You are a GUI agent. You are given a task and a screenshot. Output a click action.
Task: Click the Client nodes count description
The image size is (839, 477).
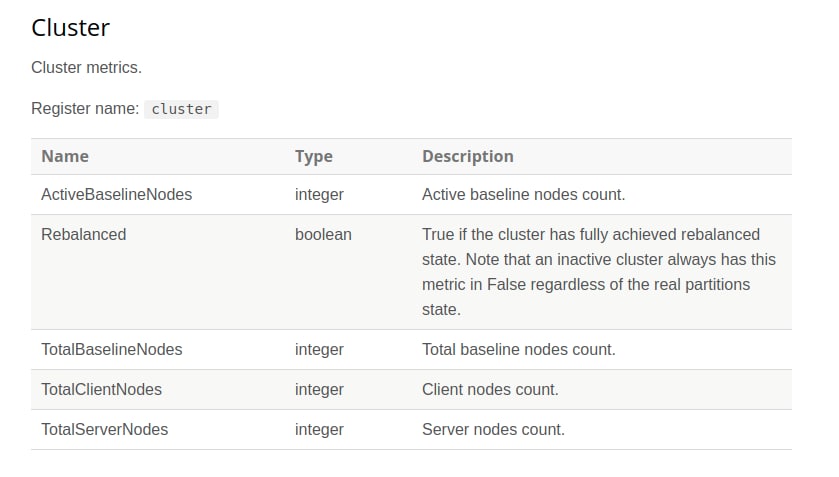click(x=490, y=389)
